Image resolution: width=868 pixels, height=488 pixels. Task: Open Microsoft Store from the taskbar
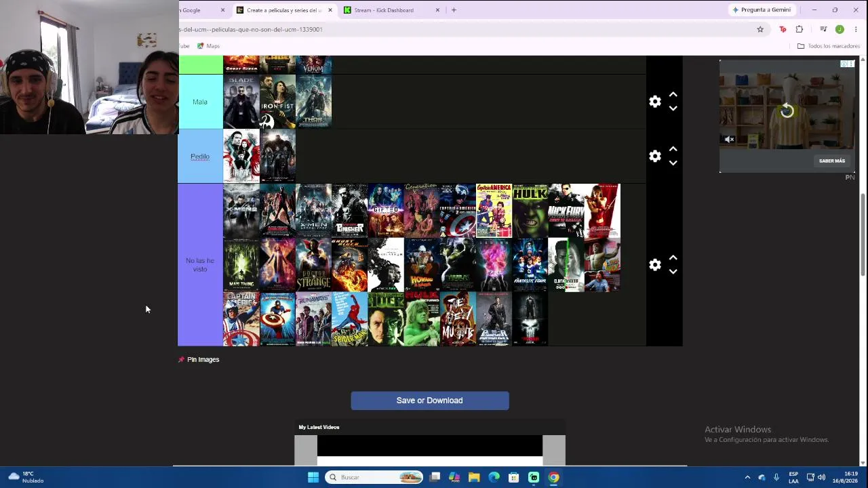tap(514, 477)
